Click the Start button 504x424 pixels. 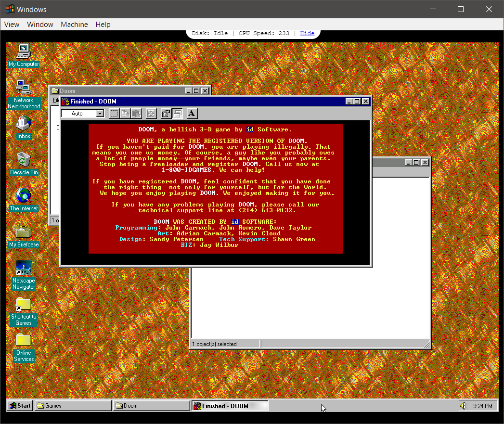pyautogui.click(x=20, y=406)
